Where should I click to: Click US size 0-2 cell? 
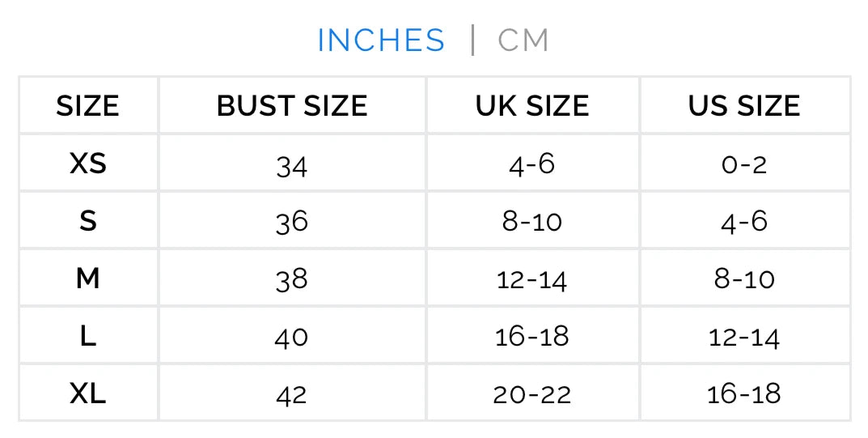pos(744,165)
